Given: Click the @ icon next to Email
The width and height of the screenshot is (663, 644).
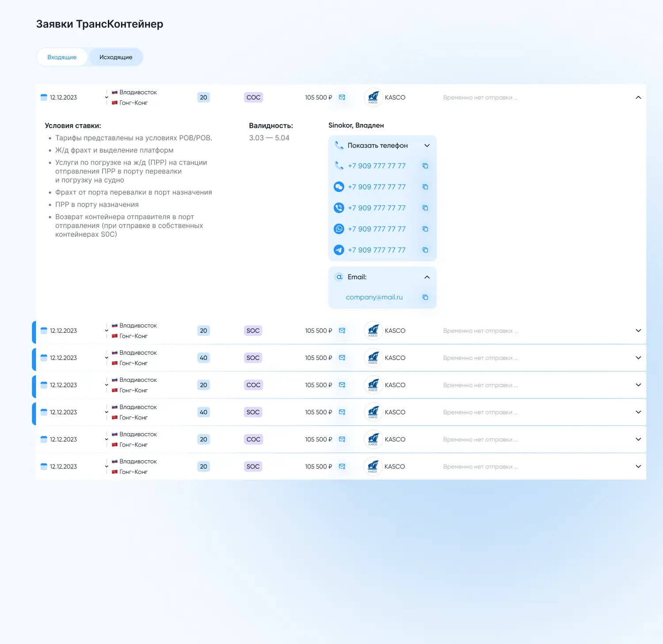Looking at the screenshot, I should click(x=339, y=277).
